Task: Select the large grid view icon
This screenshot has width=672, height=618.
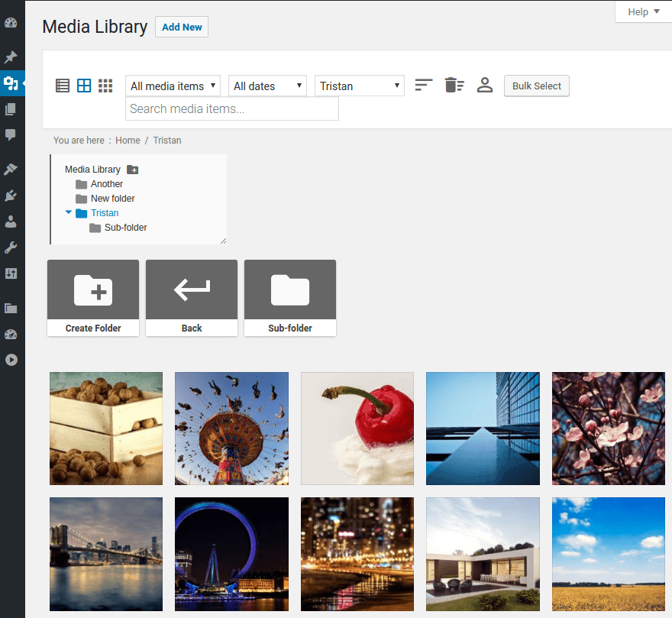Action: 84,86
